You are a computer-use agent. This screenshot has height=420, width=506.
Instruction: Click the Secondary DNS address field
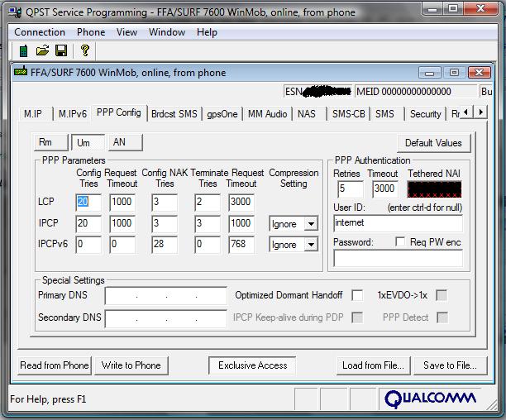(166, 318)
